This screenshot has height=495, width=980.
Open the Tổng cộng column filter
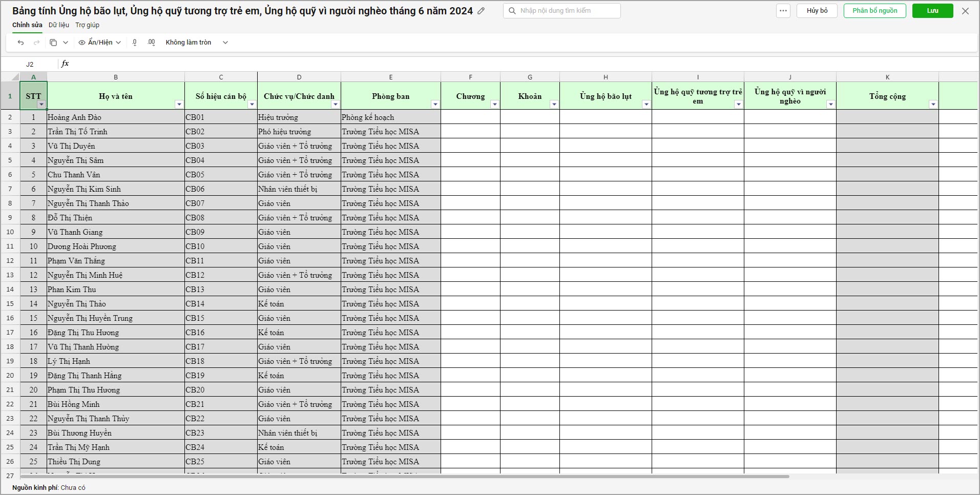pos(933,105)
